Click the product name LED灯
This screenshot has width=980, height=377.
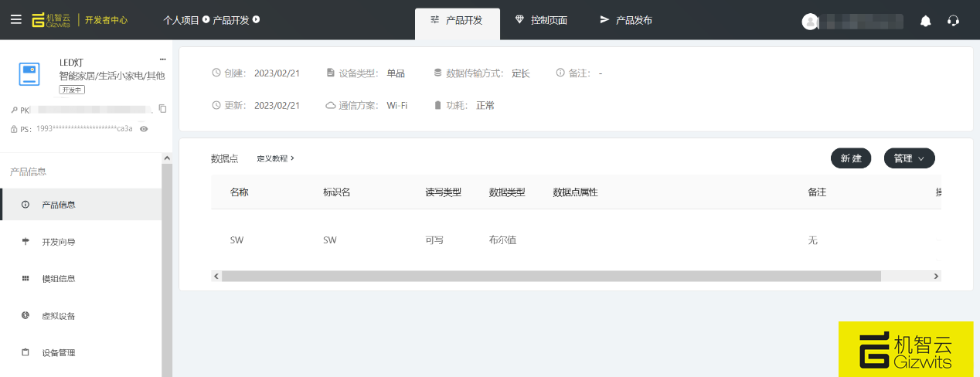[72, 62]
